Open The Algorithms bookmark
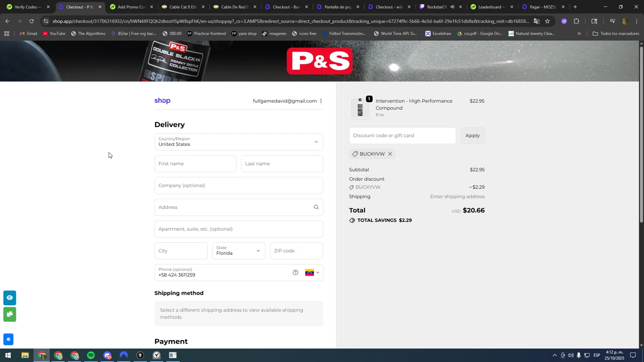The width and height of the screenshot is (644, 362). tap(88, 33)
